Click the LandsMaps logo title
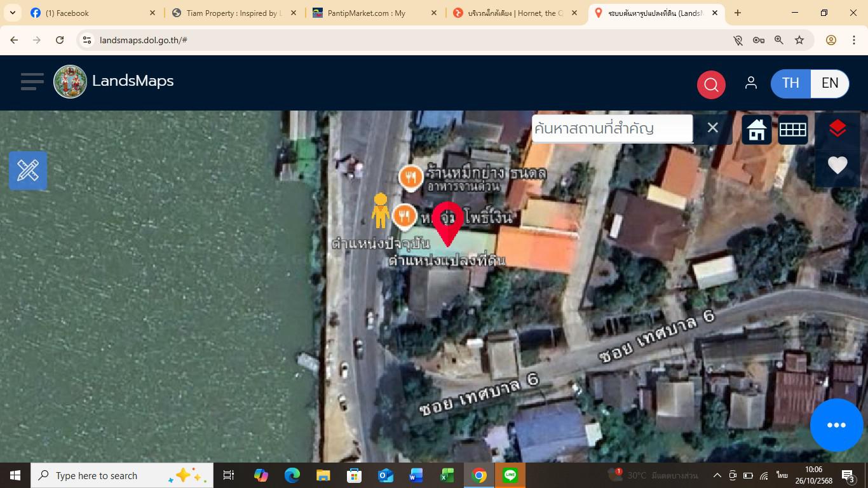This screenshot has height=488, width=868. [132, 81]
